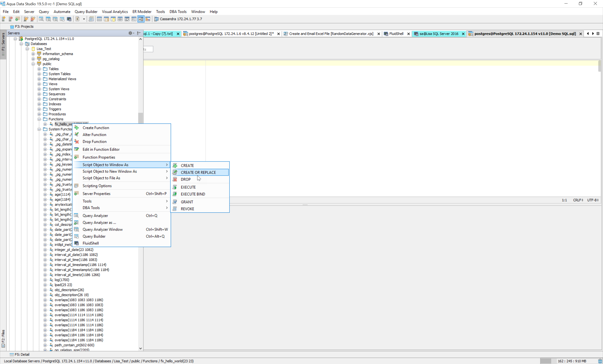Click the F3: Projects button
The height and width of the screenshot is (364, 603).
tap(22, 26)
